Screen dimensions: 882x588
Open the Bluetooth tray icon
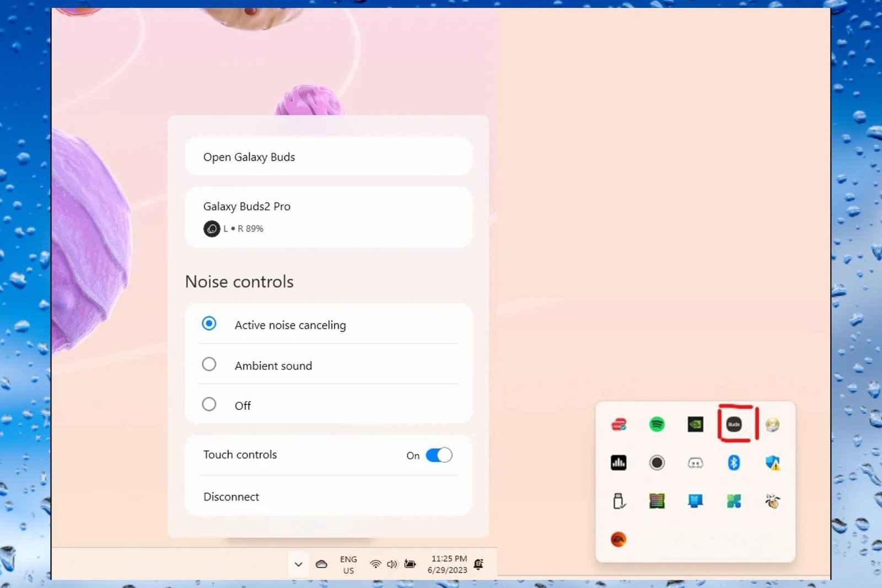734,463
